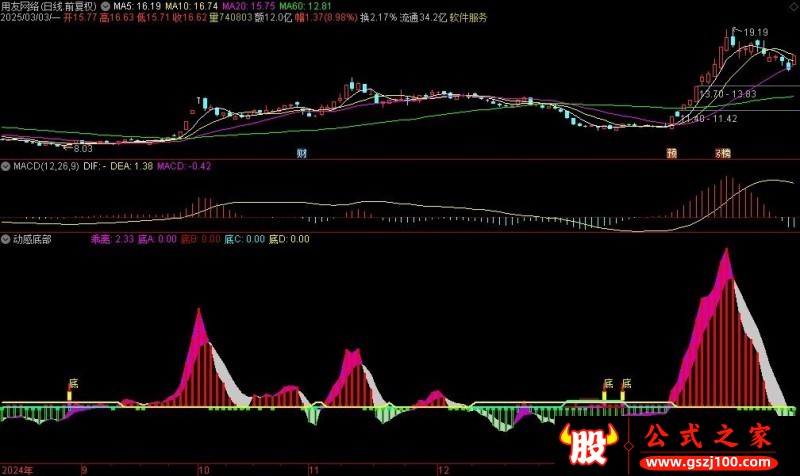Viewport: 800px width, 476px height.
Task: Click the orange 预 info marker
Action: pyautogui.click(x=672, y=153)
